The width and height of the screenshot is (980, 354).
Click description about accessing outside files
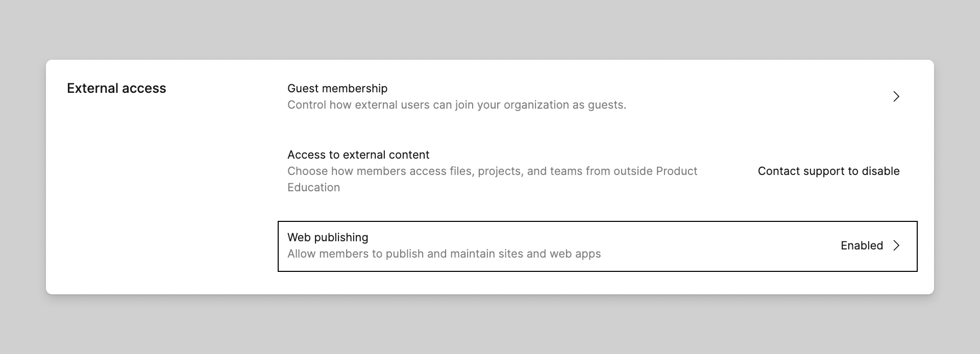point(492,171)
